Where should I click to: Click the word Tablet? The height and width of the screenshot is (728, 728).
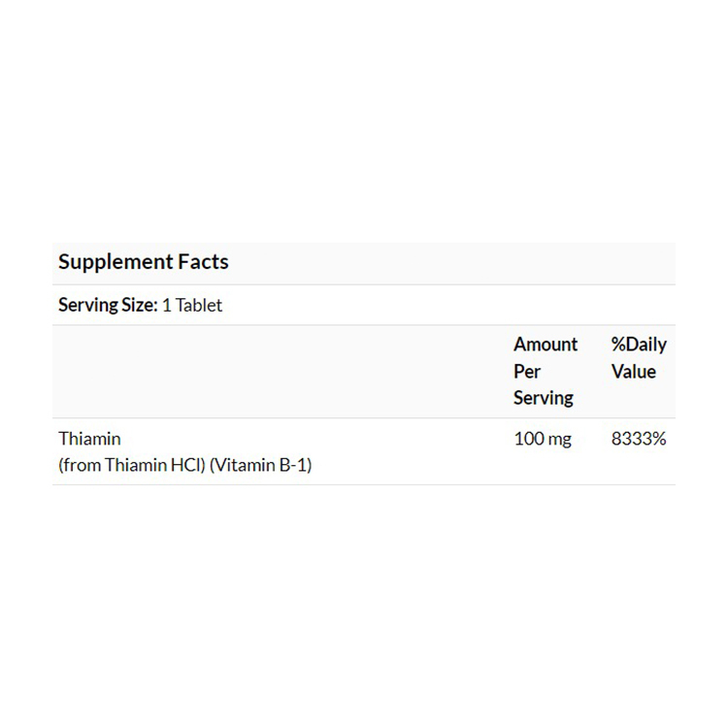199,305
